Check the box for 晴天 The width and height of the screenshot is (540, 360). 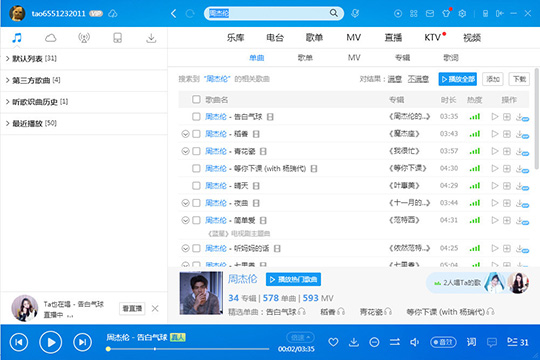click(x=196, y=186)
